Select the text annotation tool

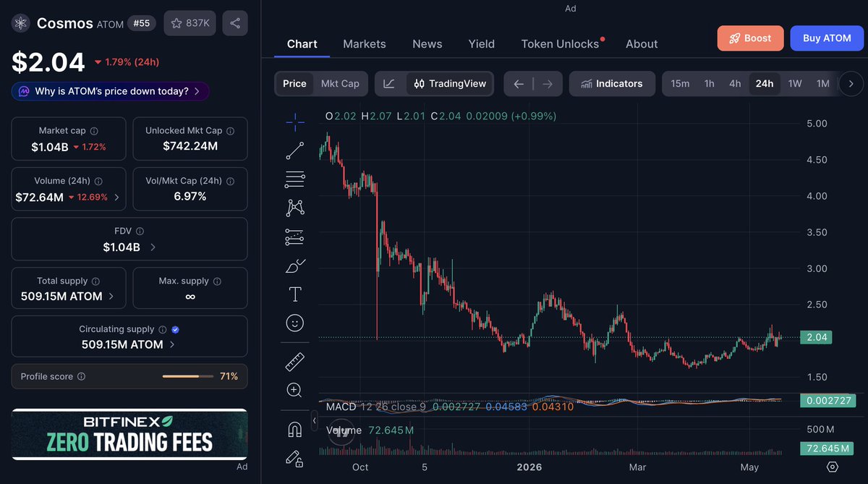tap(295, 294)
